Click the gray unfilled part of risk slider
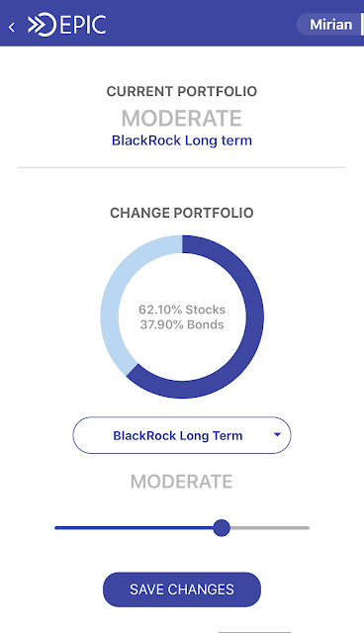The width and height of the screenshot is (364, 633). tap(270, 527)
